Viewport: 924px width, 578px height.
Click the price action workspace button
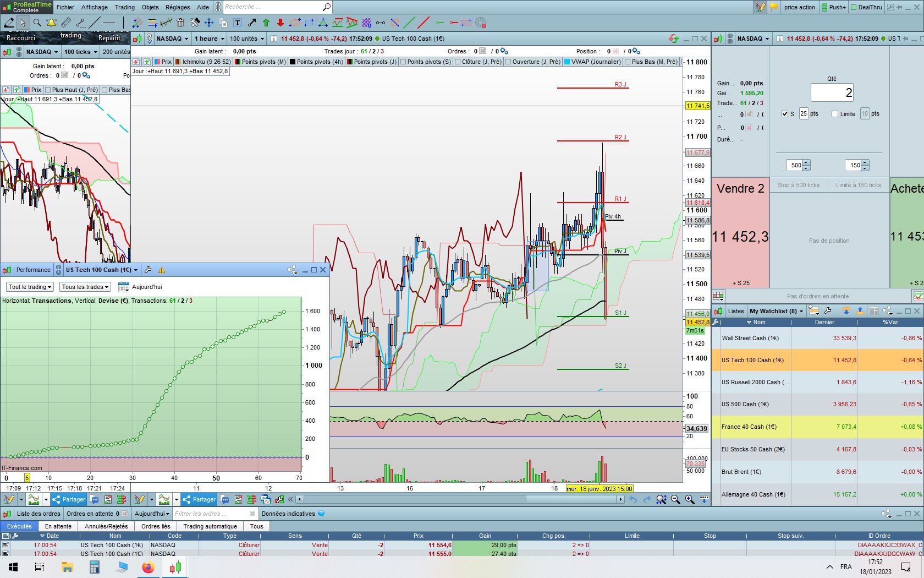coord(799,7)
